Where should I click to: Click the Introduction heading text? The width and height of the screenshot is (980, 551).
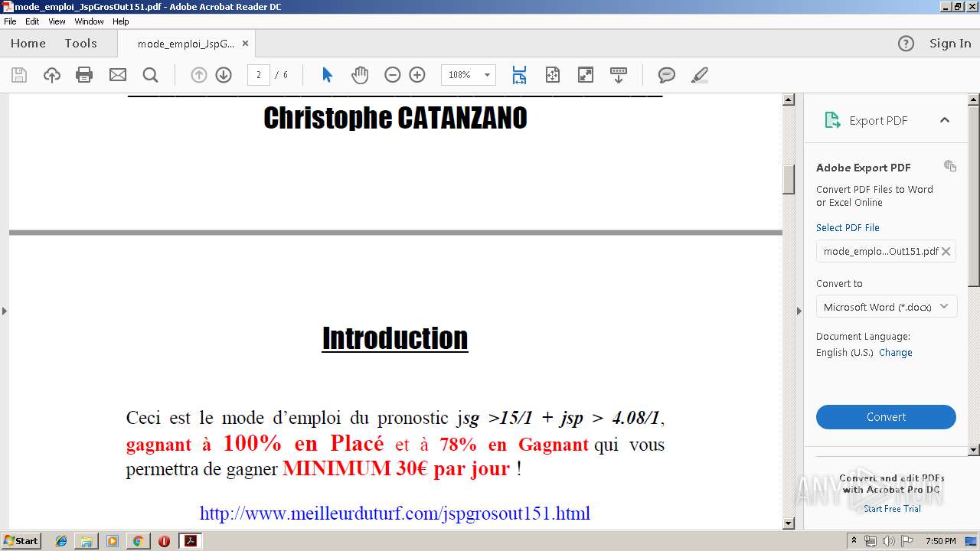tap(395, 338)
